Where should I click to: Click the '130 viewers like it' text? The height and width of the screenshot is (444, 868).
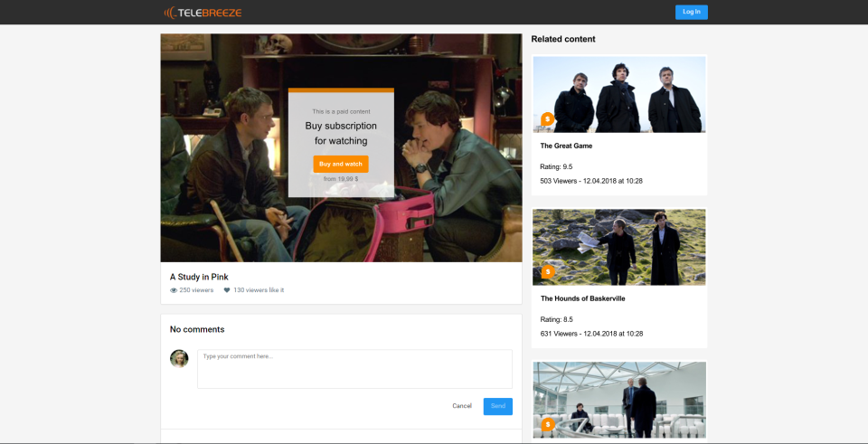(259, 290)
